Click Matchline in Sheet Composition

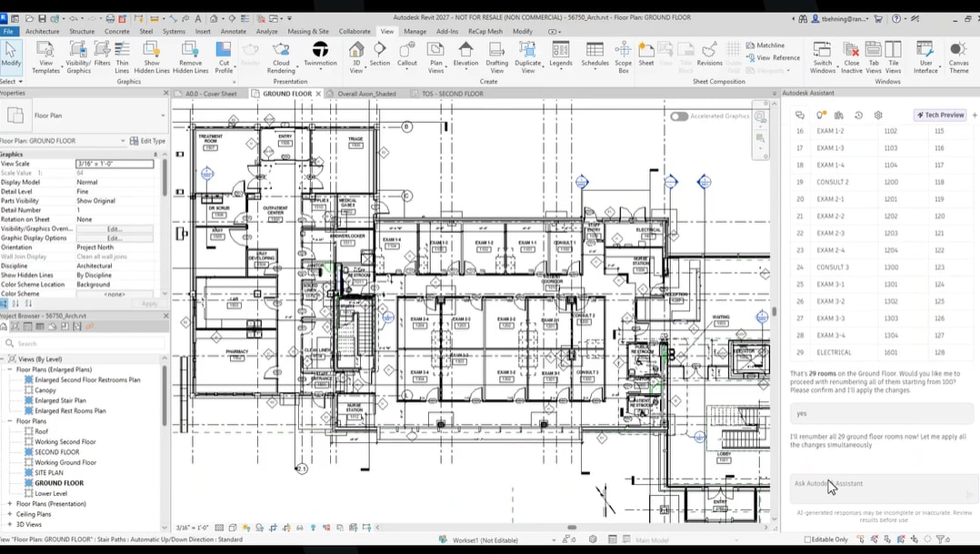(x=765, y=45)
